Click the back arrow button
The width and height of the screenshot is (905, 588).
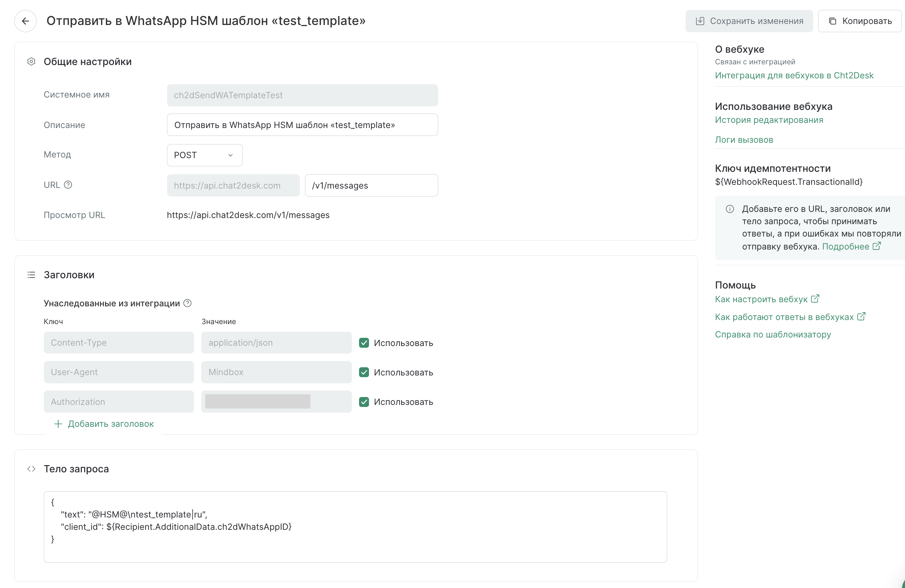pos(25,21)
